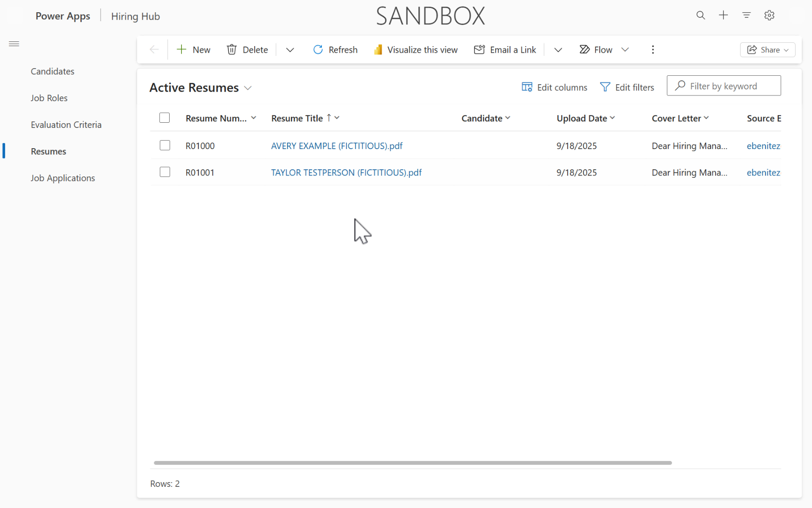Viewport: 812px width, 508px height.
Task: Select all rows with the header checkbox
Action: (x=164, y=118)
